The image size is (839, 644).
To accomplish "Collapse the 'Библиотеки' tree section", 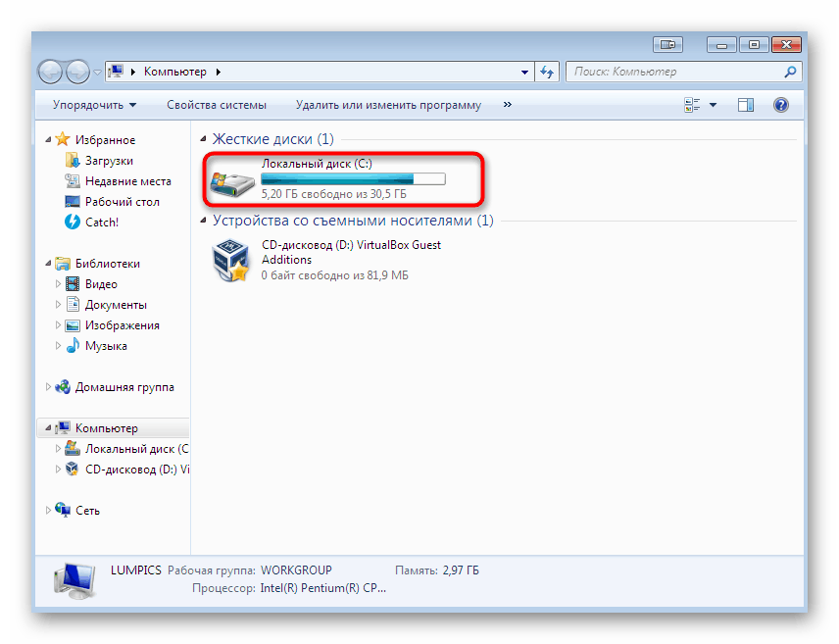I will 48,264.
